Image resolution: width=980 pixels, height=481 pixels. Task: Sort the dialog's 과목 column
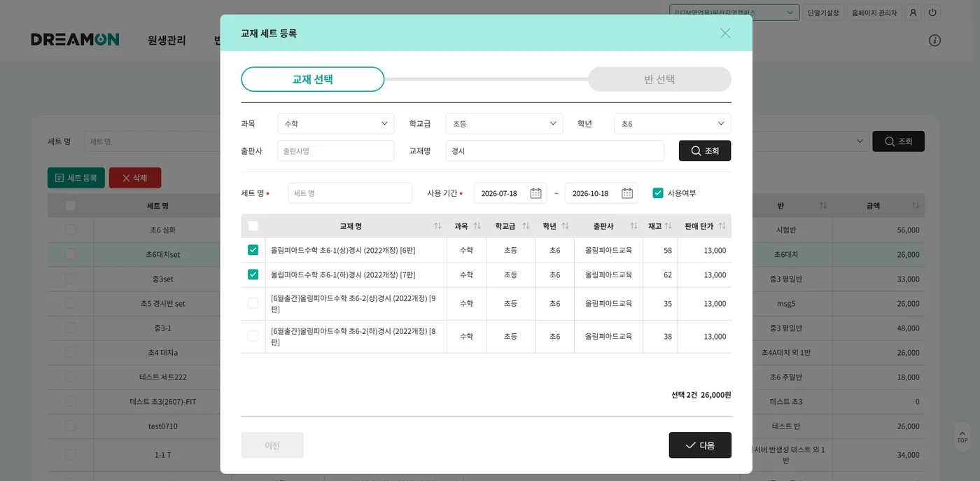(x=477, y=226)
